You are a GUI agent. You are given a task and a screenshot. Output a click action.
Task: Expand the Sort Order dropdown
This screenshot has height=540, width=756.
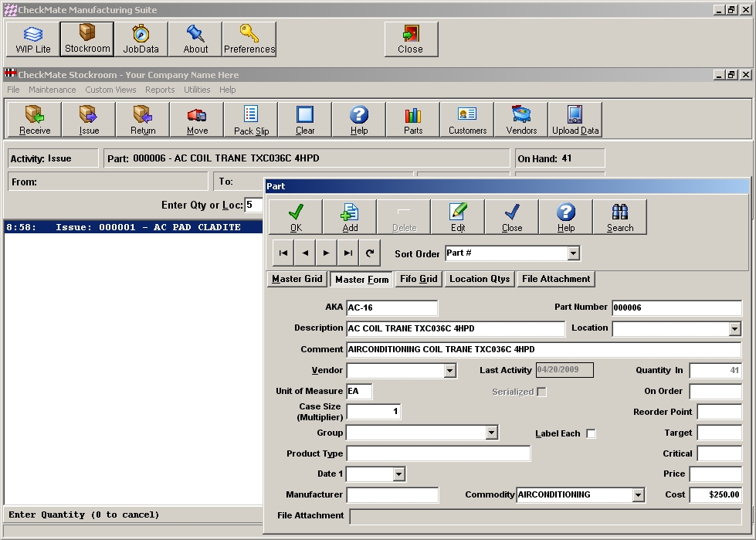coord(573,253)
